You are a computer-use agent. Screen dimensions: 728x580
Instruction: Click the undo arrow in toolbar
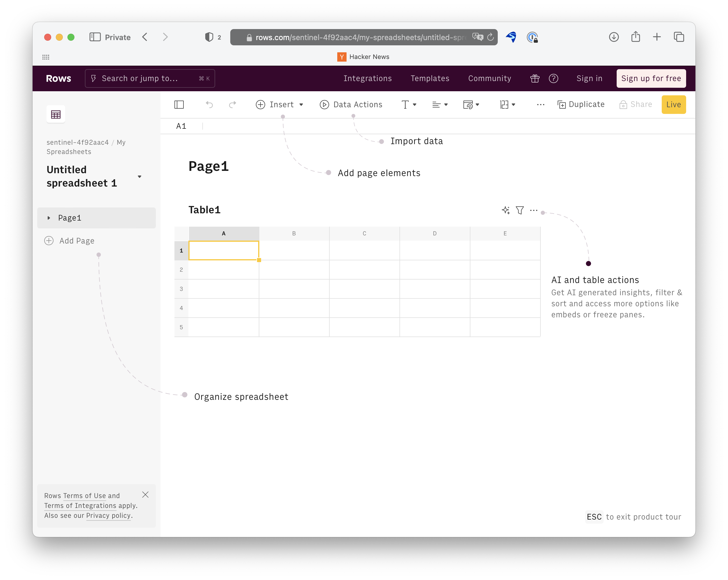(x=209, y=105)
